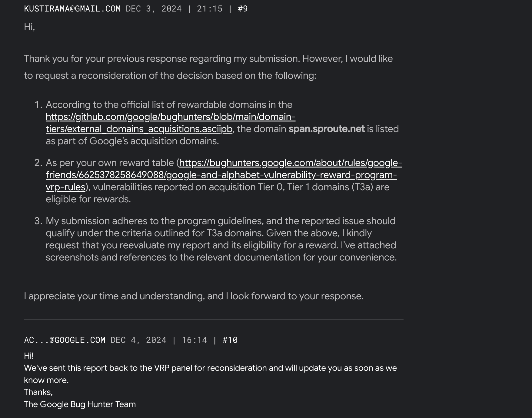Click the KUSTIRAMA@GMAIL.COM author name

[72, 8]
